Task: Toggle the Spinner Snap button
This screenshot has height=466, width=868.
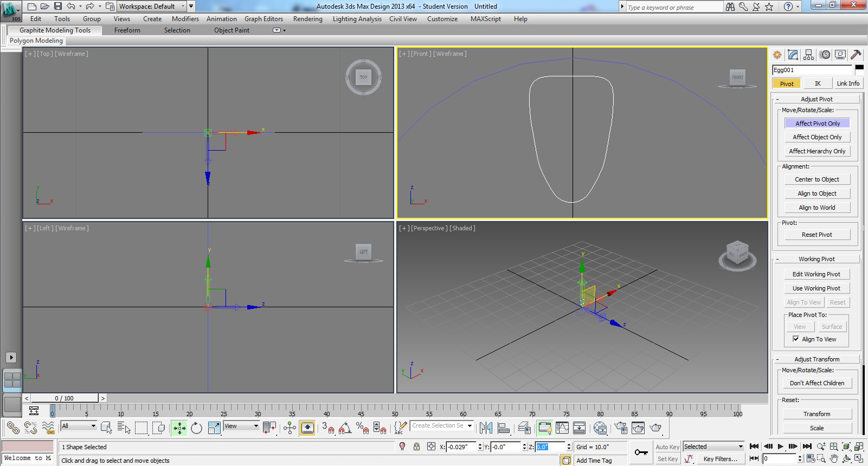Action: [380, 428]
